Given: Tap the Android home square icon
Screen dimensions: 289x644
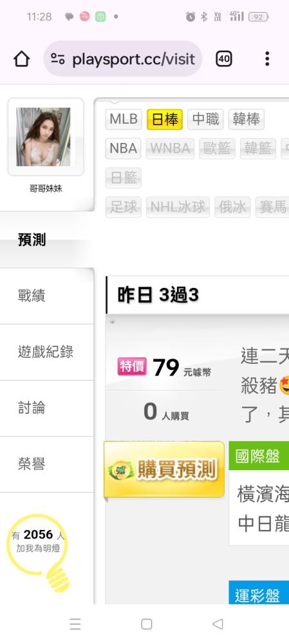Looking at the screenshot, I should (x=147, y=624).
